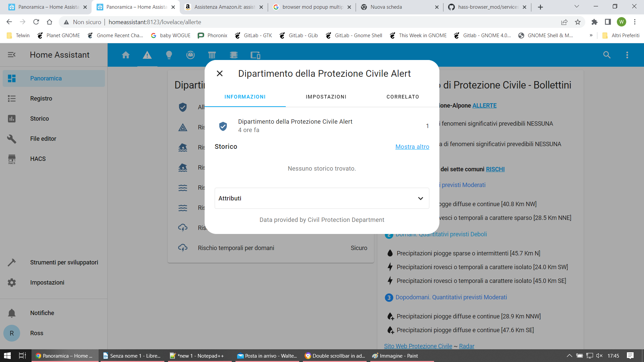The image size is (644, 362).
Task: Switch to the IMPOSTAZIONI tab in the dialog
Action: pos(326,97)
